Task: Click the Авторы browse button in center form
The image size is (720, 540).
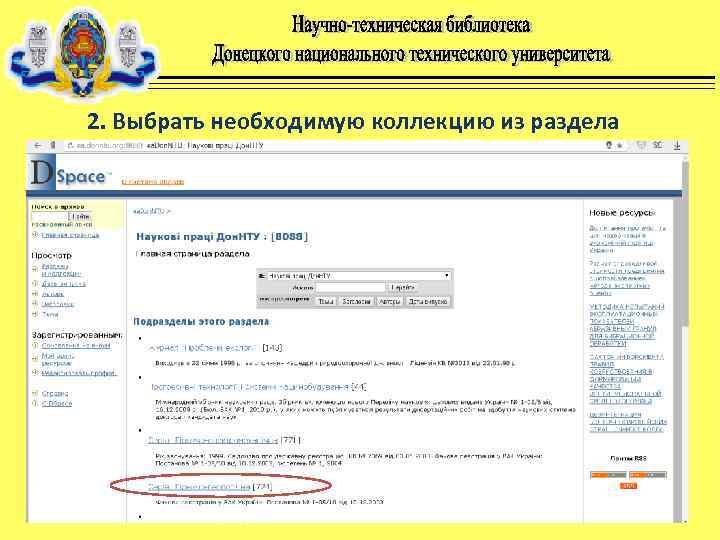Action: [389, 301]
